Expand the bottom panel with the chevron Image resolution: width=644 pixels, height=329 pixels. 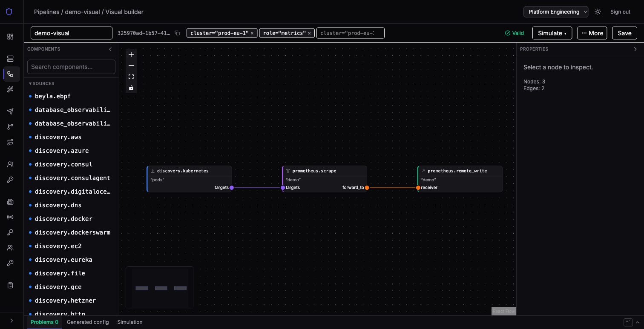tap(638, 322)
